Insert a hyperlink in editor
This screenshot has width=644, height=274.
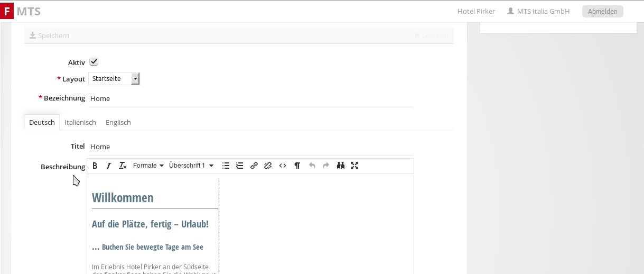pyautogui.click(x=254, y=166)
